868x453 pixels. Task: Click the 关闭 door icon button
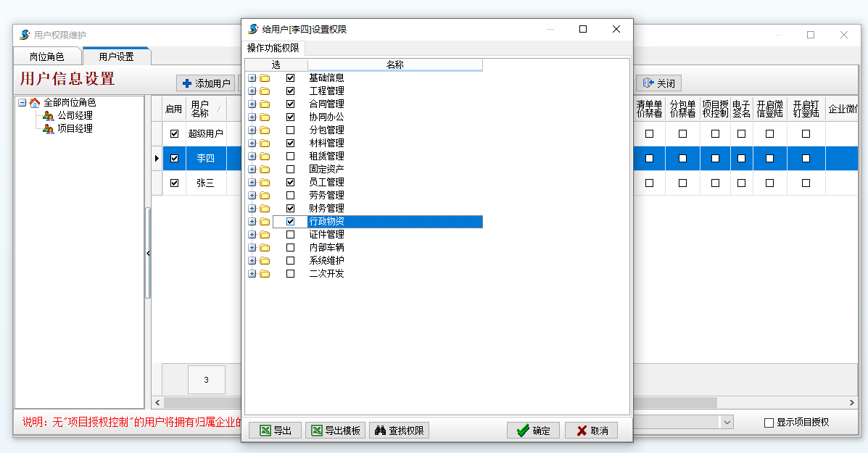[649, 83]
